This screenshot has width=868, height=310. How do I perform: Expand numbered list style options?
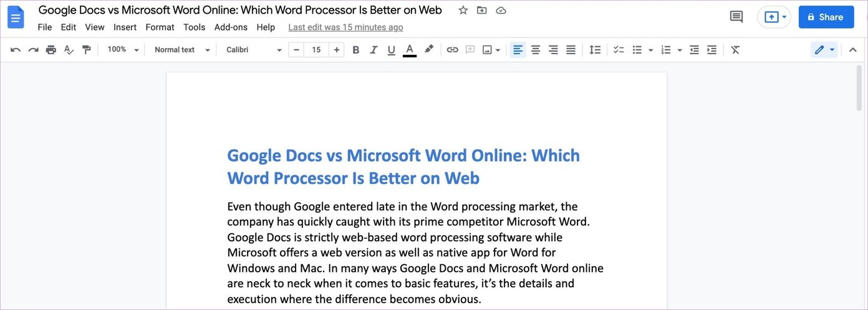click(x=680, y=50)
